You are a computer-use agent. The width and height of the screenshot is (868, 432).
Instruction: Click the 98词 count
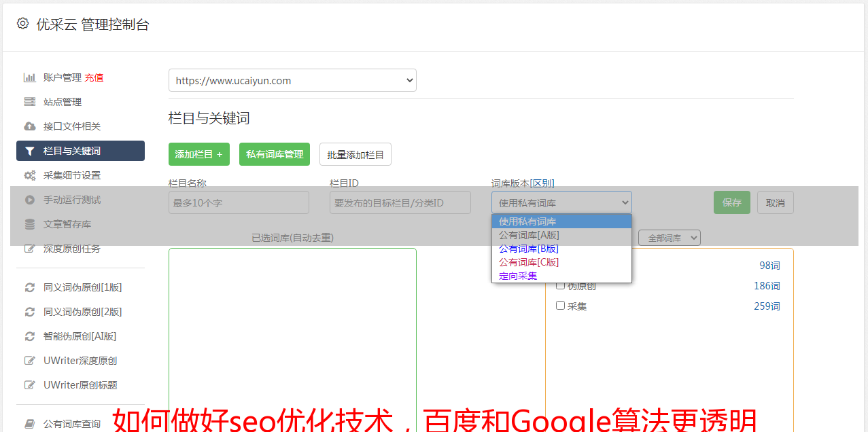(769, 266)
